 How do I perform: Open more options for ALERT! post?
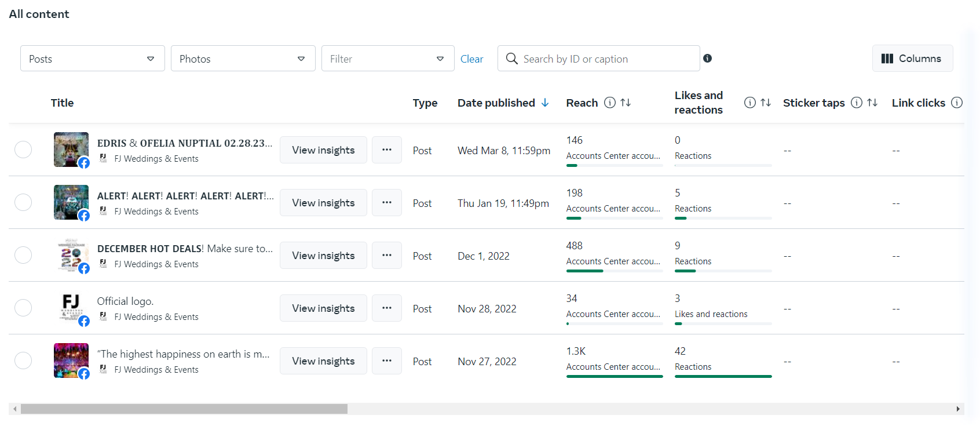pos(387,203)
